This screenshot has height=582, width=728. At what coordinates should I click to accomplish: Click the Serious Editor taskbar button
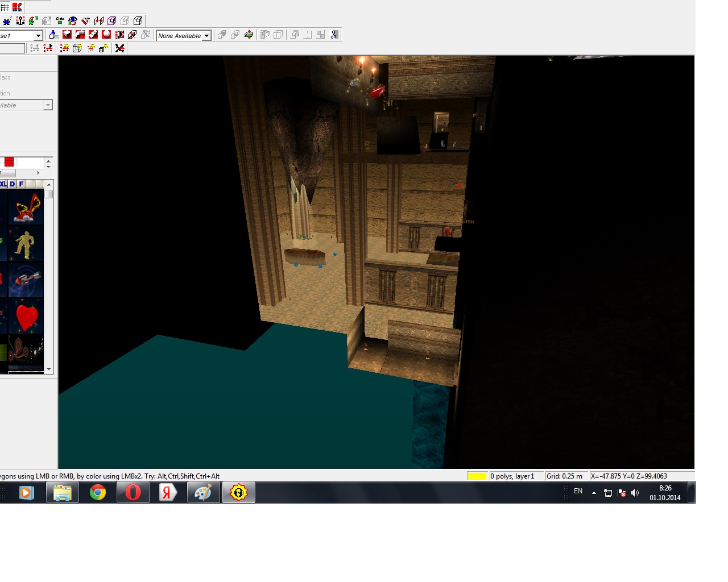tap(238, 492)
